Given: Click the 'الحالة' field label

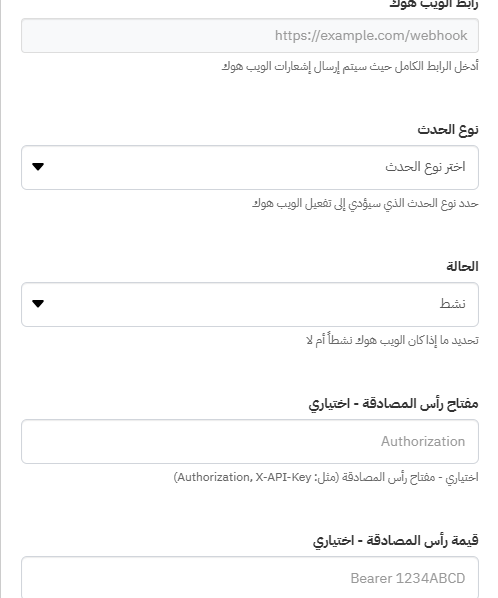Looking at the screenshot, I should coord(462,266).
